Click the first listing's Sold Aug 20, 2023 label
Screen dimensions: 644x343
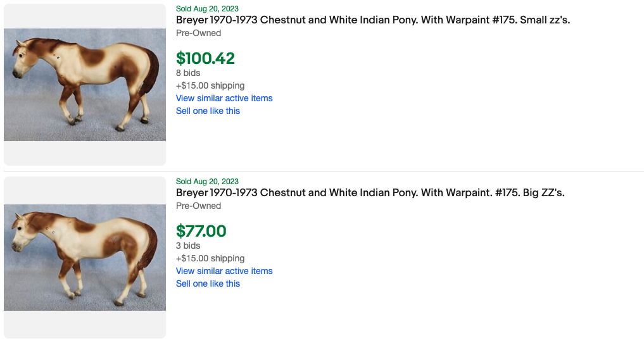pos(207,9)
